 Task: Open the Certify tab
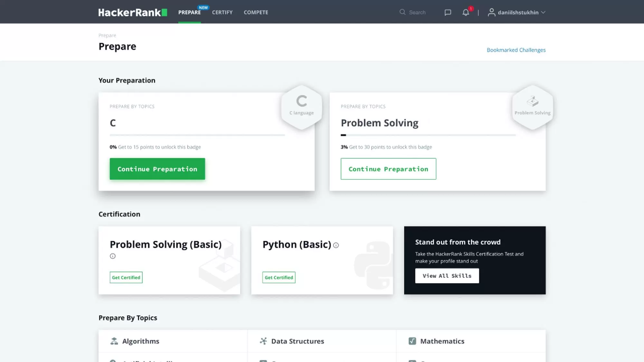(222, 12)
